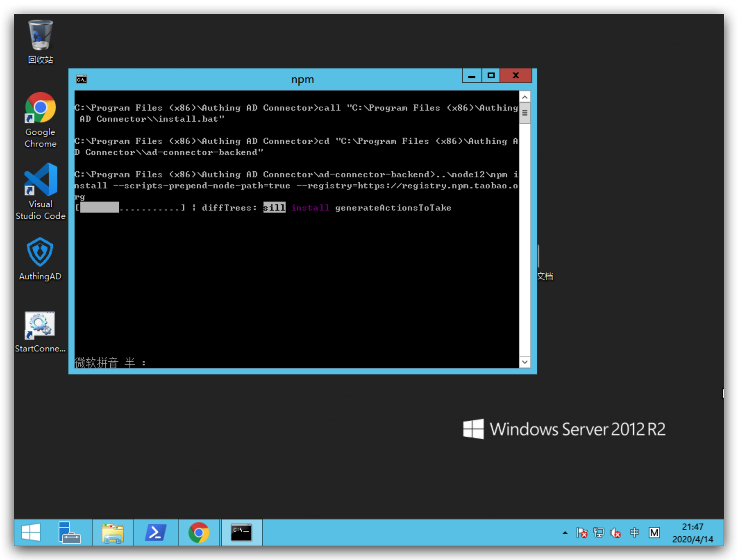Open File Explorer from the taskbar
738x560 pixels.
112,532
